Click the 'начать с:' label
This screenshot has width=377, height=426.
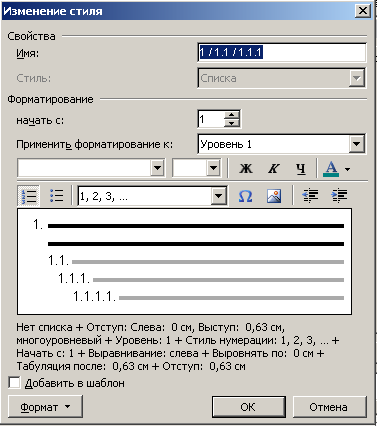pos(40,120)
